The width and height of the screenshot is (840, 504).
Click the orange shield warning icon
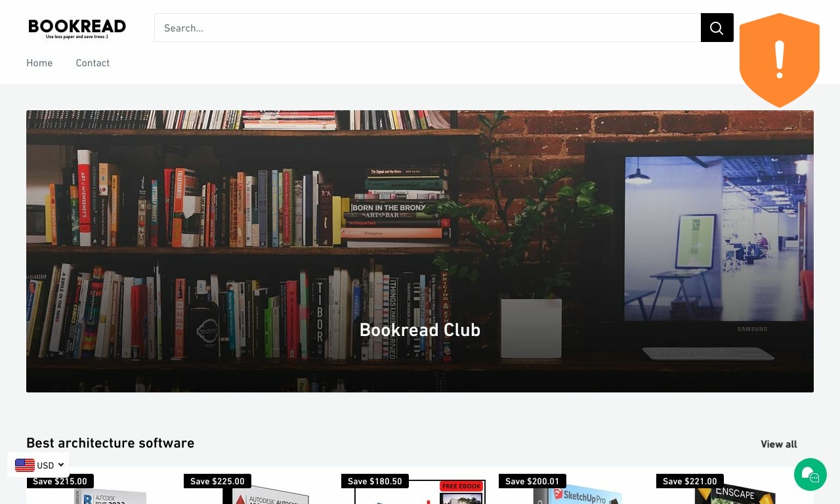point(780,60)
